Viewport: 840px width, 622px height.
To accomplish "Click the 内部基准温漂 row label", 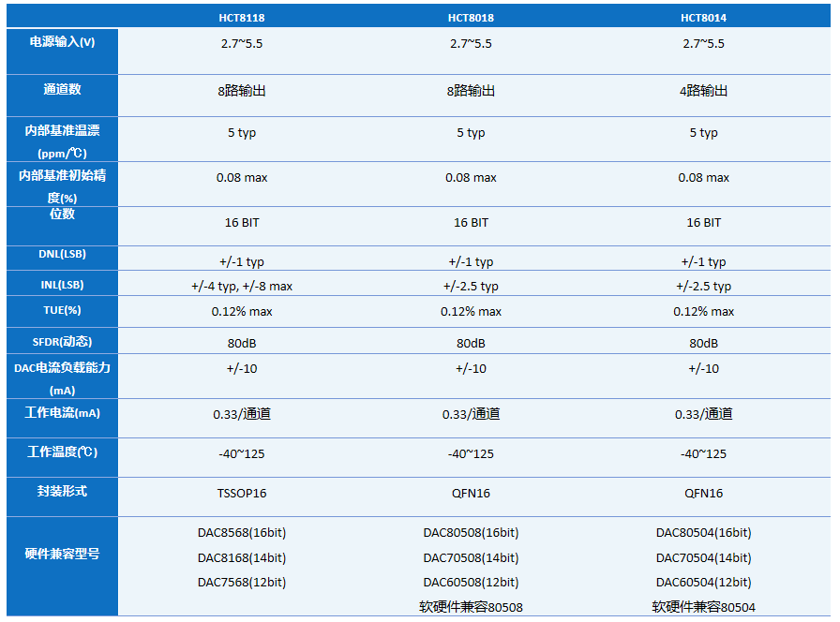I will click(x=63, y=131).
